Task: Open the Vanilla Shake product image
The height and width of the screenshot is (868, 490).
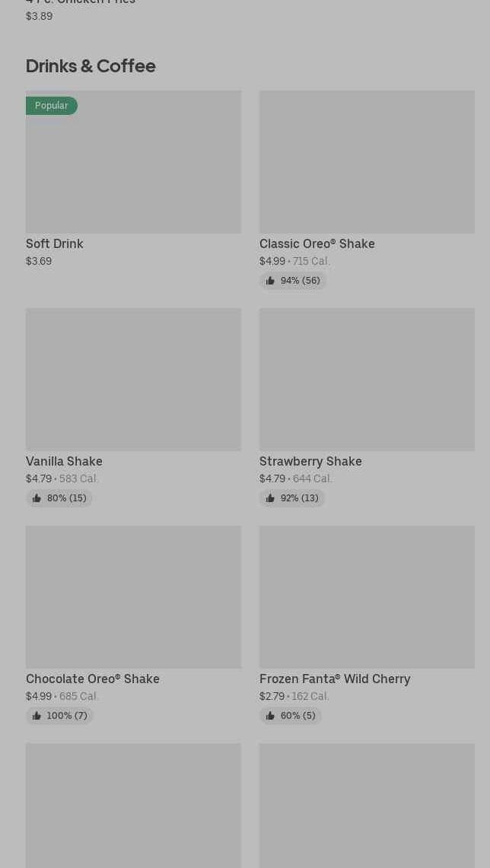Action: pyautogui.click(x=133, y=379)
